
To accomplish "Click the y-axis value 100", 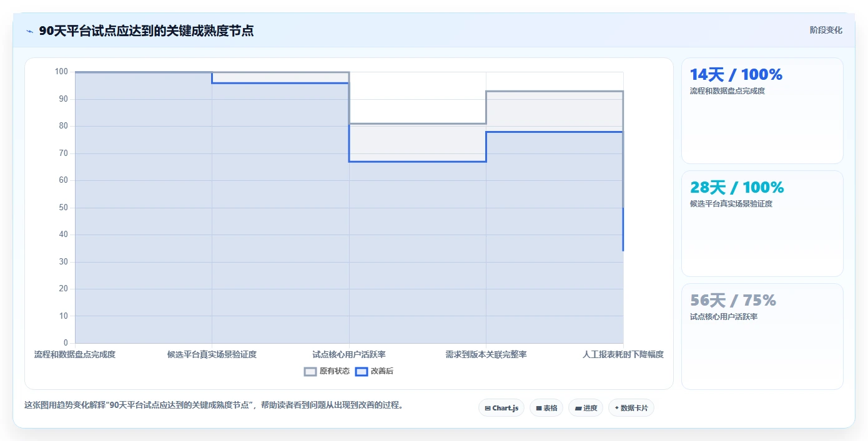I will click(61, 72).
